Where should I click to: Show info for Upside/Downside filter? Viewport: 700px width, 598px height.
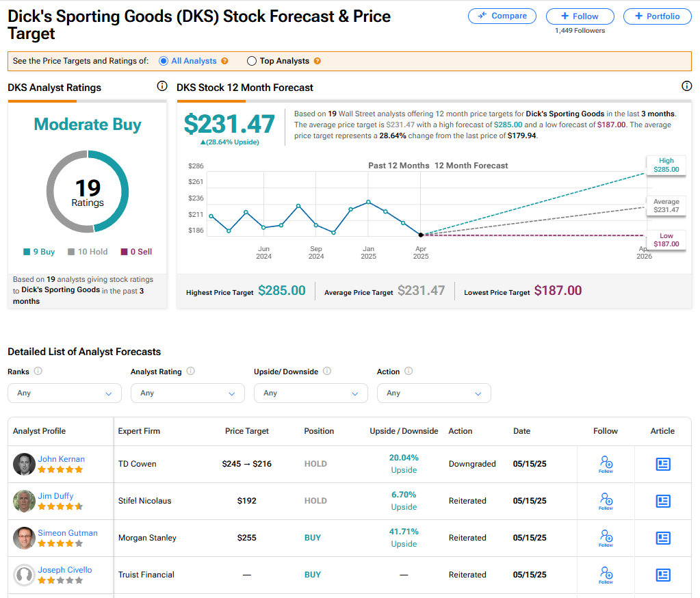tap(327, 371)
